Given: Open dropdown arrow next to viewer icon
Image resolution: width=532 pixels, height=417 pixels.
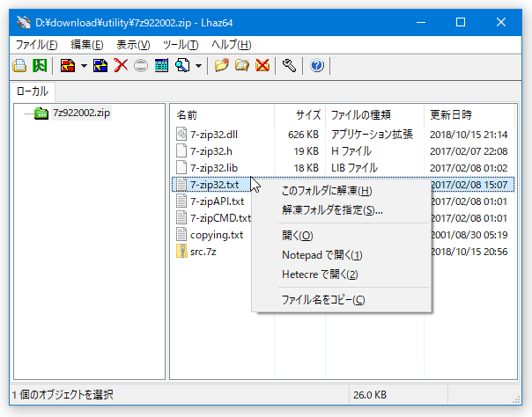Looking at the screenshot, I should (198, 66).
